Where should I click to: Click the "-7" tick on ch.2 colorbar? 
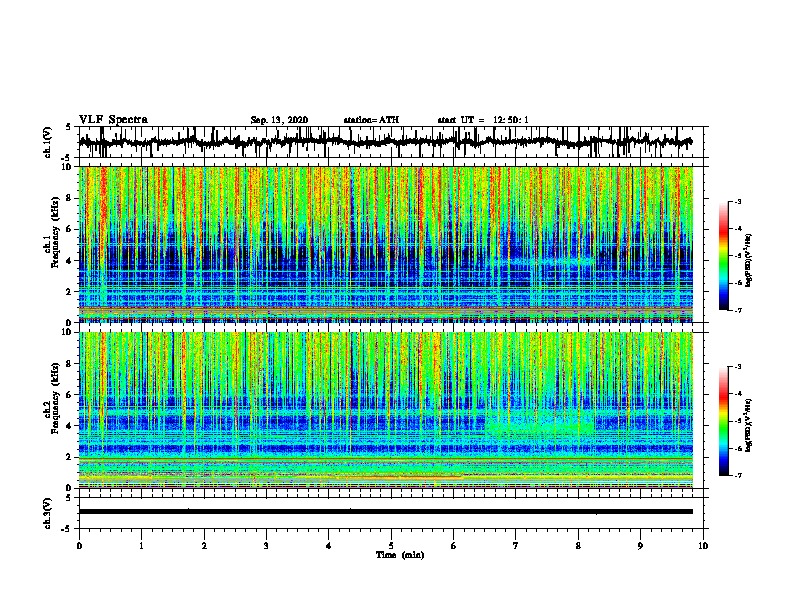coord(737,475)
